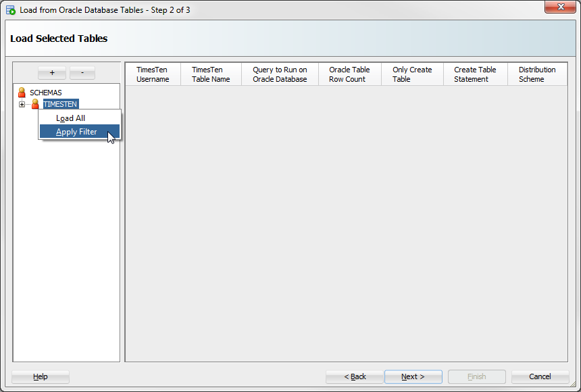
Task: Close the Load from Oracle dialog
Action: pos(561,7)
